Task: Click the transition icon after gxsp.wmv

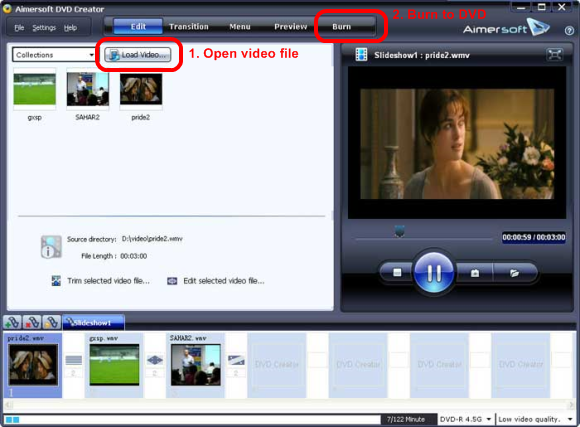Action: coord(155,360)
